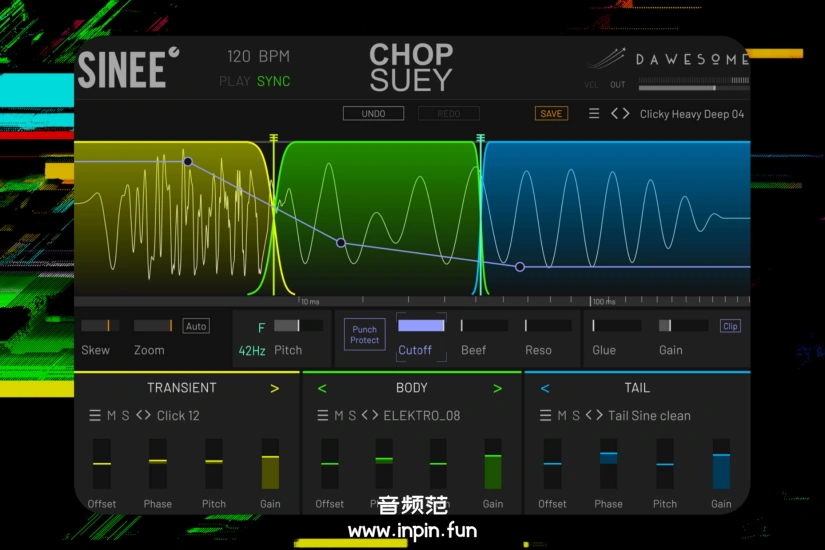The width and height of the screenshot is (825, 550).
Task: Toggle the Clip button
Action: coord(730,326)
